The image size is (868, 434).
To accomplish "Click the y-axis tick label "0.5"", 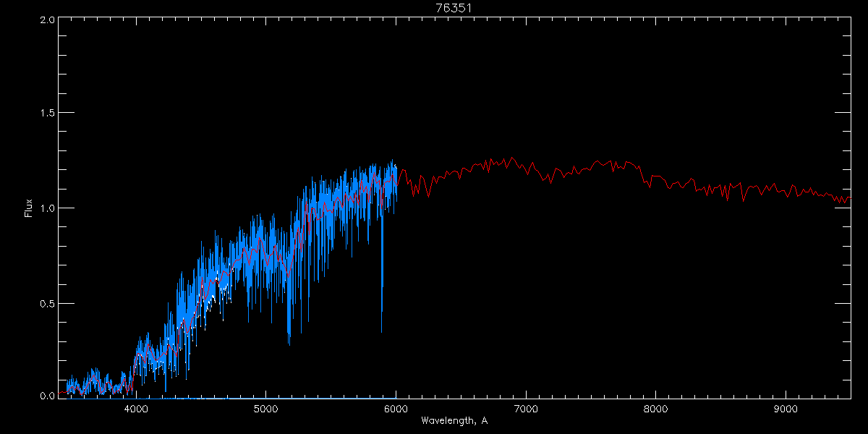I will tap(47, 303).
